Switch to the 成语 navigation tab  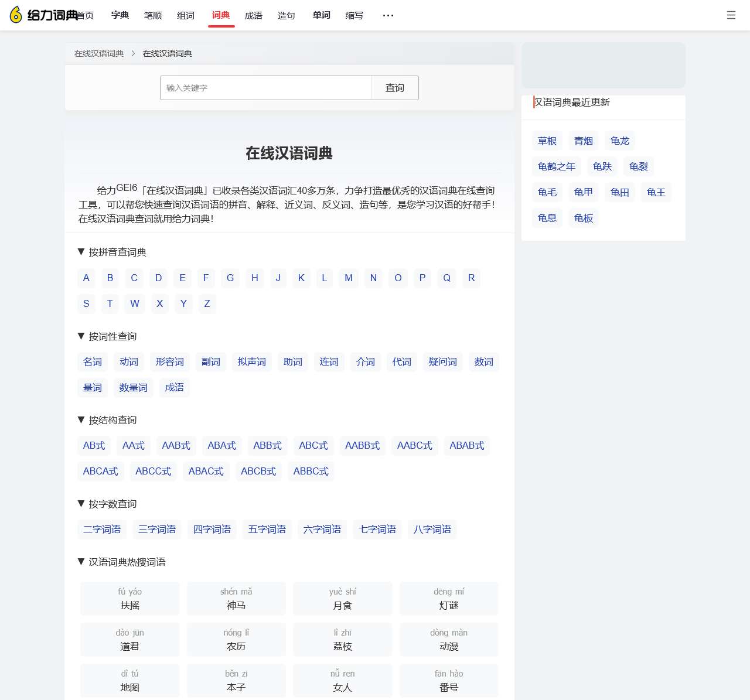pos(253,16)
